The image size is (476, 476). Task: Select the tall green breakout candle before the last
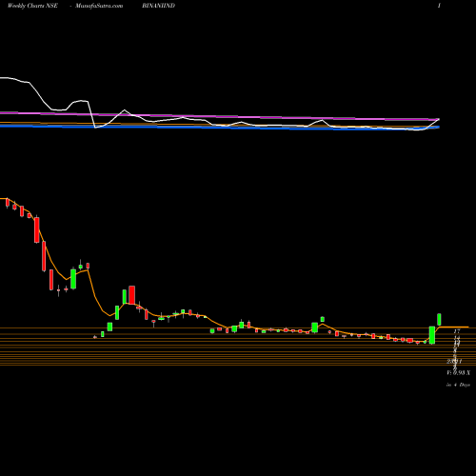432,335
